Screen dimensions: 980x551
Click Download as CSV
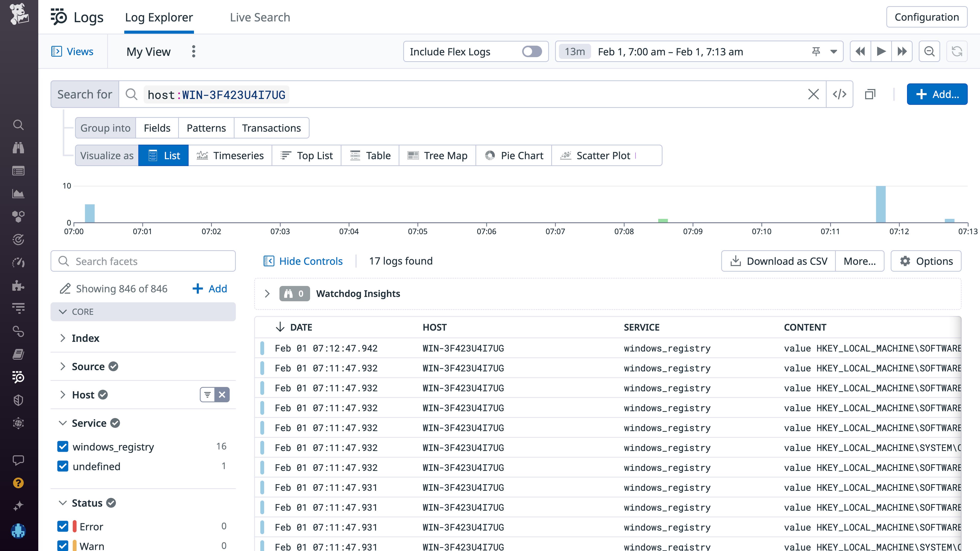(x=778, y=261)
